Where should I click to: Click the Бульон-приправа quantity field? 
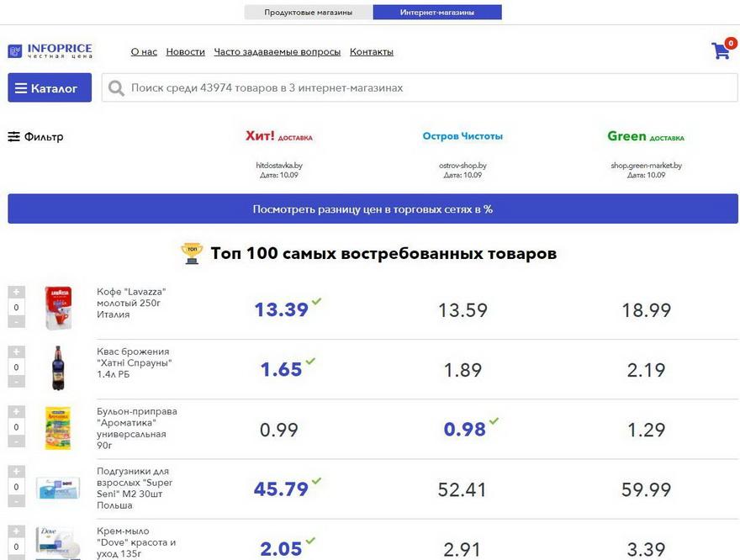tap(16, 427)
